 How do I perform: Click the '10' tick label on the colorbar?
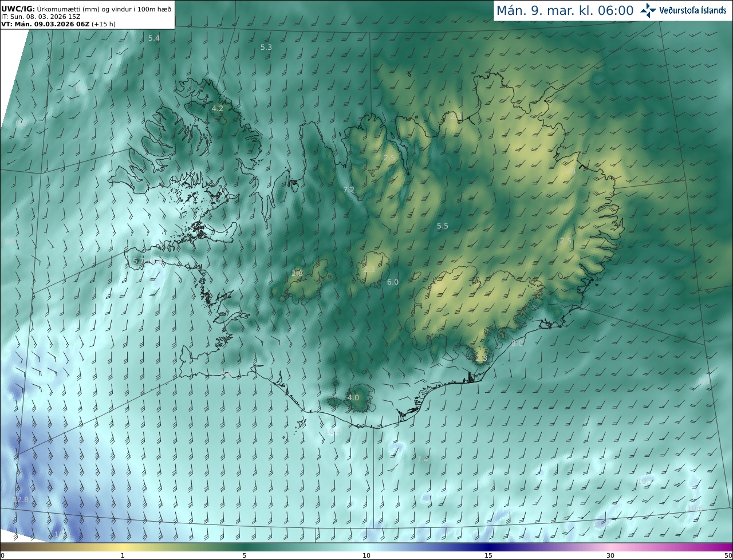(366, 555)
